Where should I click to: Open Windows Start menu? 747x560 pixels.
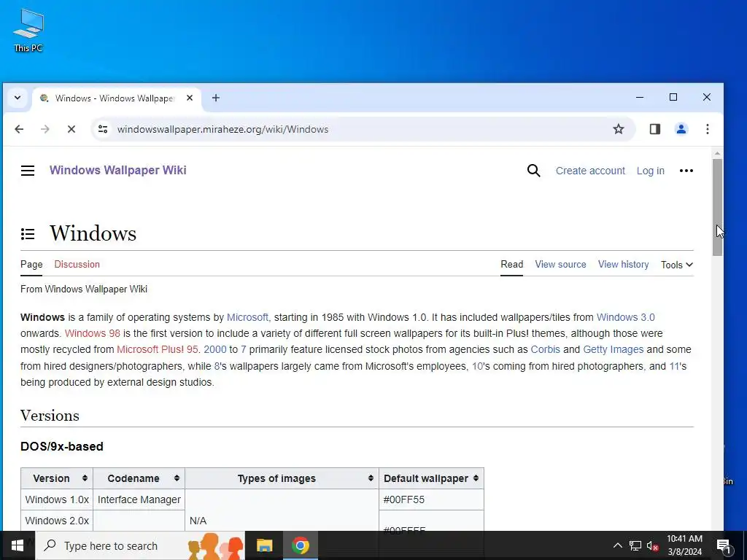(x=18, y=545)
